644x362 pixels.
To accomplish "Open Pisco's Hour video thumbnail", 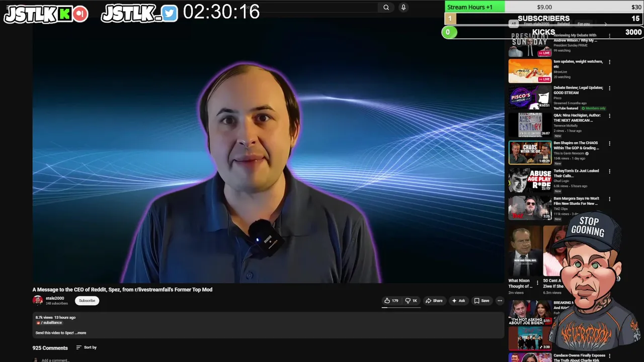I will (x=530, y=97).
